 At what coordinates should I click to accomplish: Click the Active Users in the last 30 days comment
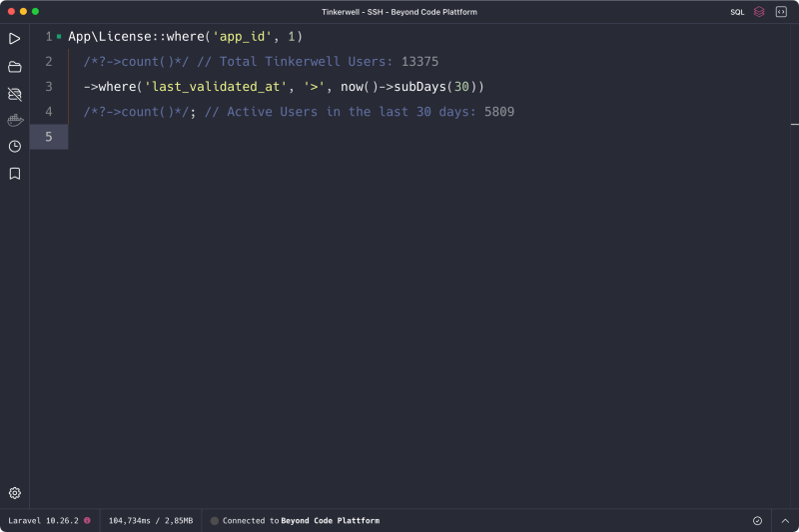coord(341,112)
